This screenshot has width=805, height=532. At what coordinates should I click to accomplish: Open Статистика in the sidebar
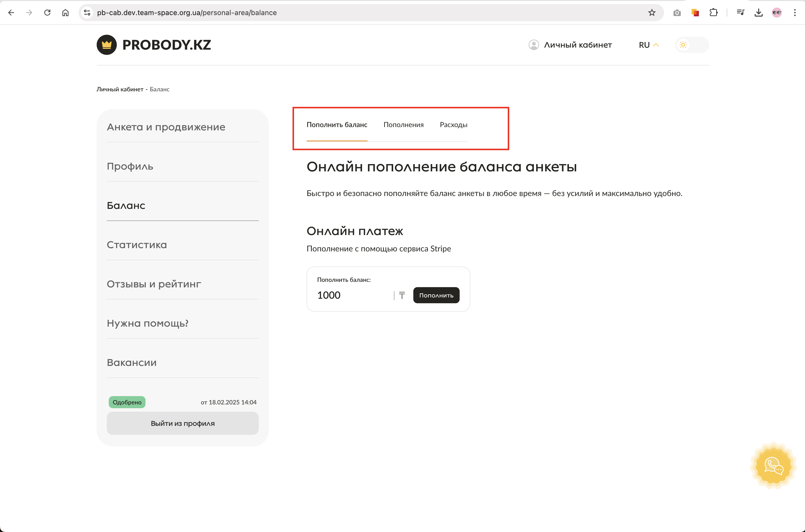coord(137,245)
